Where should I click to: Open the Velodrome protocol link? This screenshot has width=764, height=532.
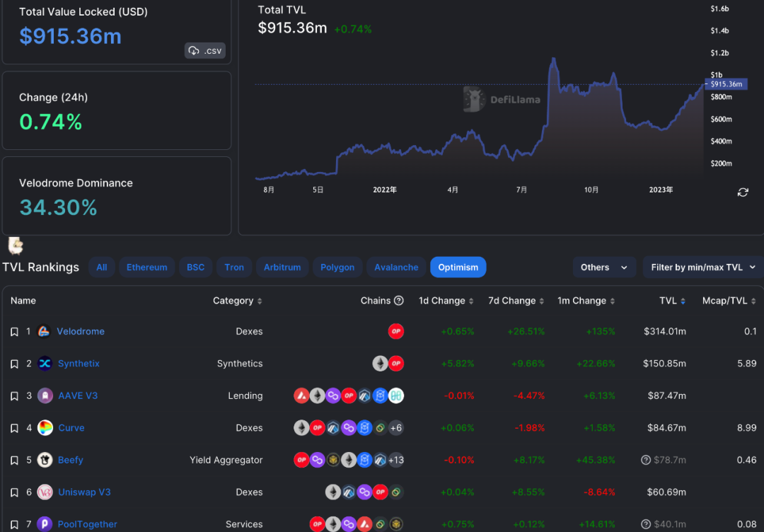point(81,331)
